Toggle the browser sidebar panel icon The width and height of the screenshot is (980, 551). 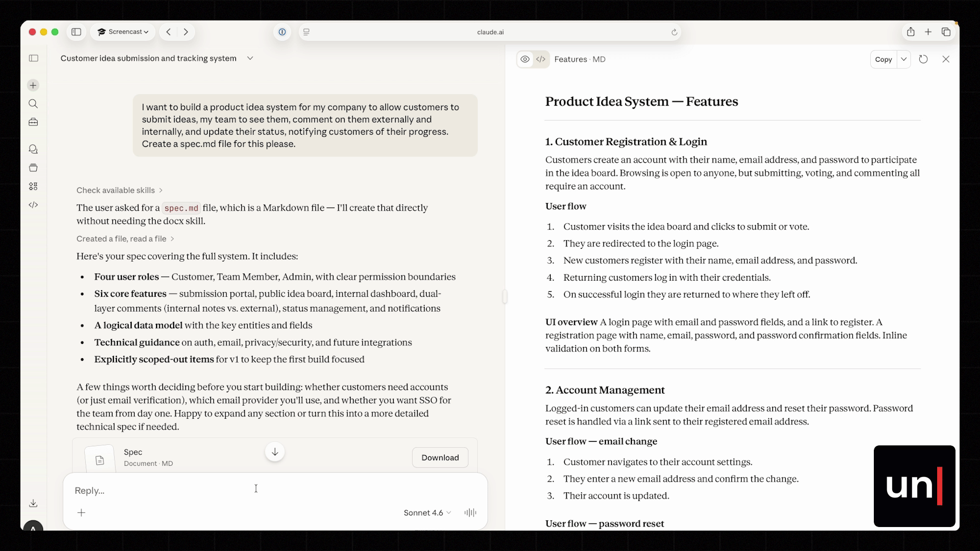coord(76,32)
